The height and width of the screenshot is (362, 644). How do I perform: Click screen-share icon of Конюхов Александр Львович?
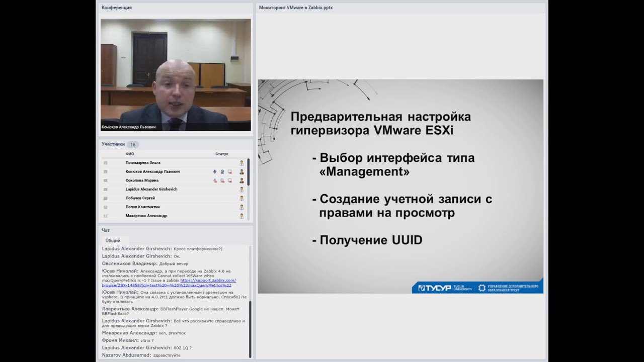click(x=230, y=171)
